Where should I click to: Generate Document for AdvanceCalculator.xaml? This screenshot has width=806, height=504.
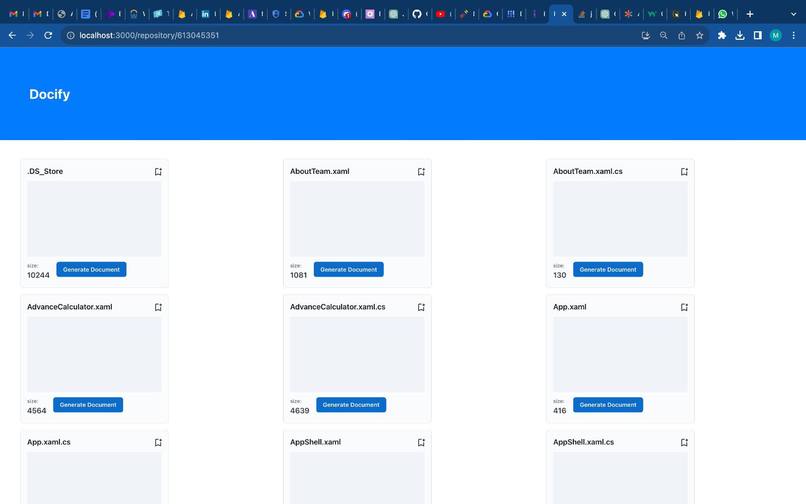click(x=88, y=405)
